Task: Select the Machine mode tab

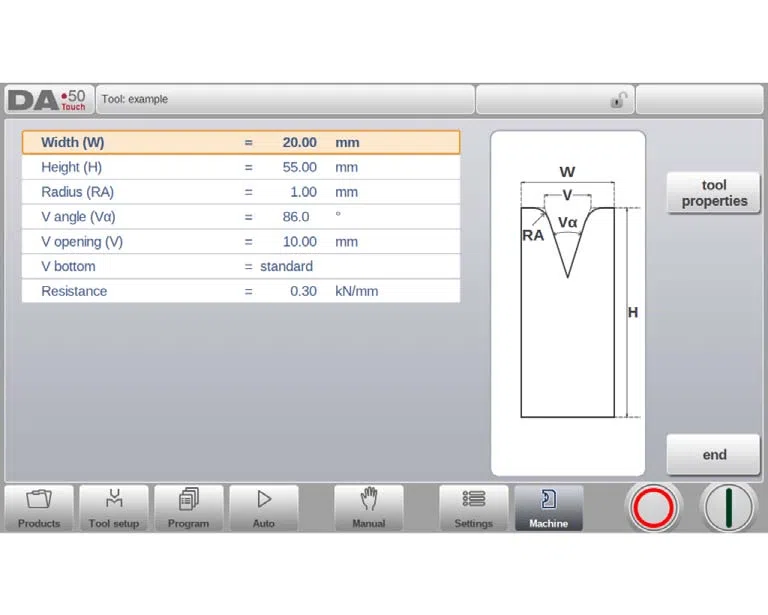Action: coord(549,508)
